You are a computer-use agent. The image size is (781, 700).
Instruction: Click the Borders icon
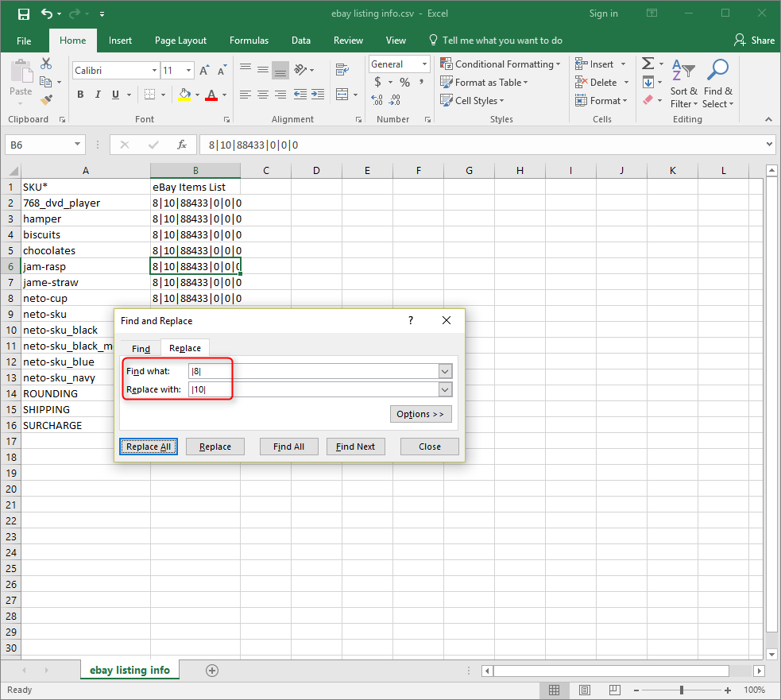[149, 95]
